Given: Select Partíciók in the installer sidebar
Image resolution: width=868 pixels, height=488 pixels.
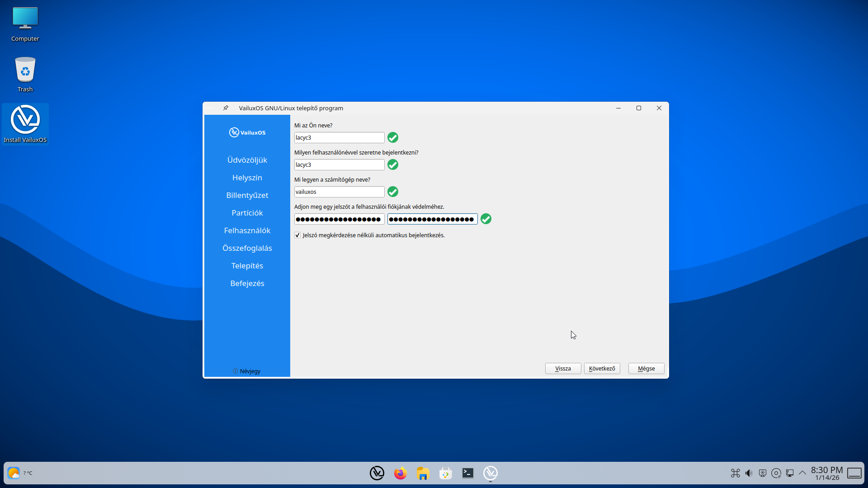Looking at the screenshot, I should [x=247, y=212].
